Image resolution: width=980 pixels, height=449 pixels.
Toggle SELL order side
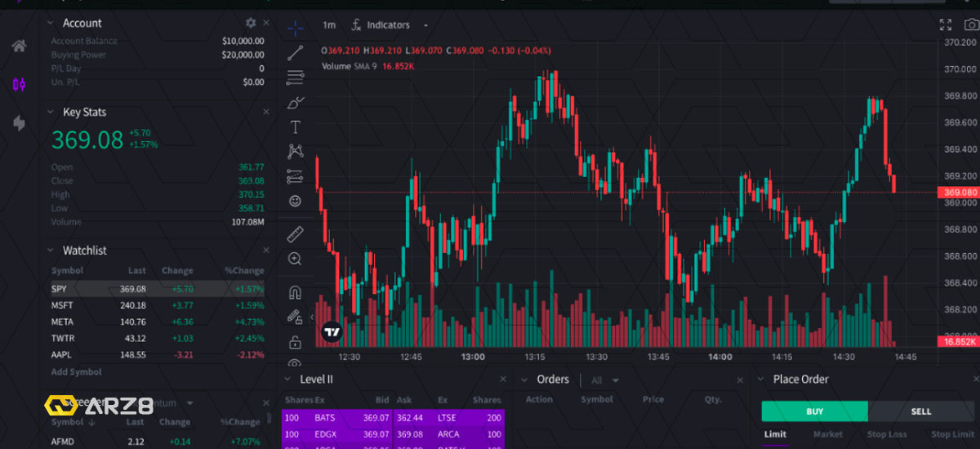click(920, 411)
